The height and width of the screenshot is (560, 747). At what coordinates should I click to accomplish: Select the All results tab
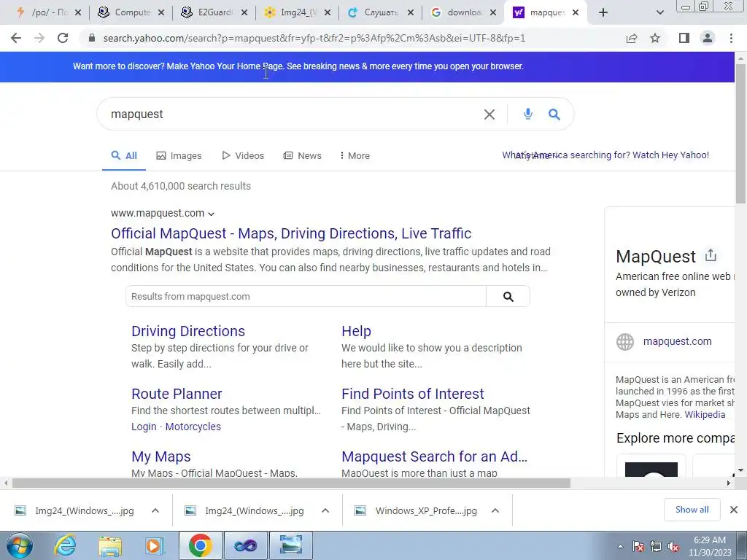[124, 156]
